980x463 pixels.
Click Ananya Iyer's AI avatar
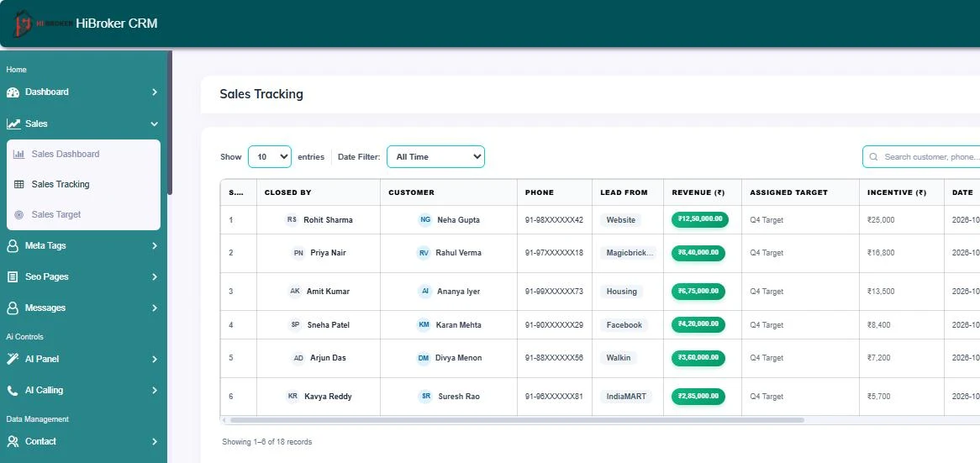pos(425,292)
